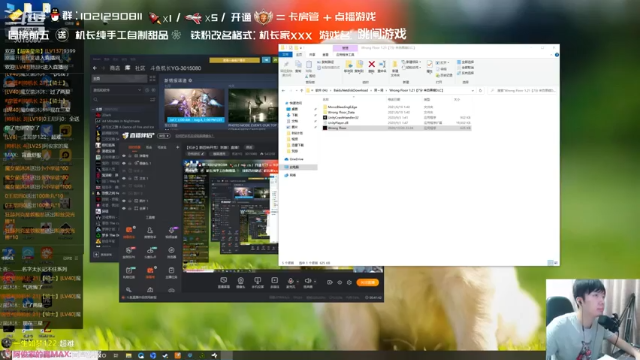The image size is (640, 360).
Task: Toggle visibility eye of fourth source row
Action: [x=124, y=178]
